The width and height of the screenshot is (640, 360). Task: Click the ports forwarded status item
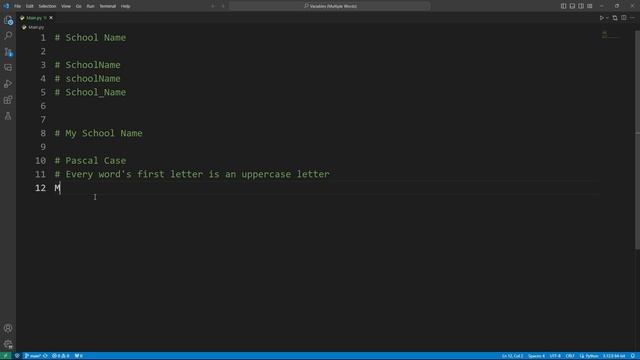pyautogui.click(x=78, y=356)
